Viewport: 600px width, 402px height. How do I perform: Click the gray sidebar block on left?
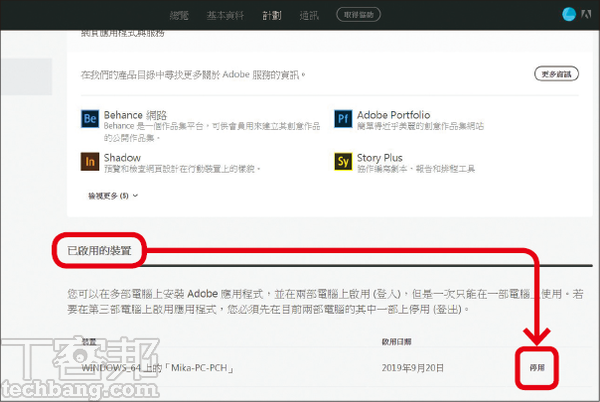pyautogui.click(x=26, y=76)
